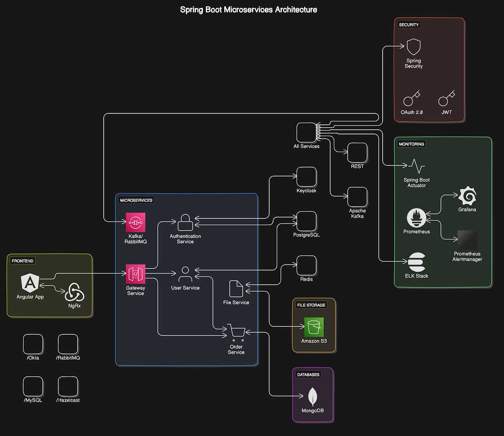The height and width of the screenshot is (436, 504).
Task: Click the Authentication Service padlock icon
Action: pyautogui.click(x=185, y=223)
